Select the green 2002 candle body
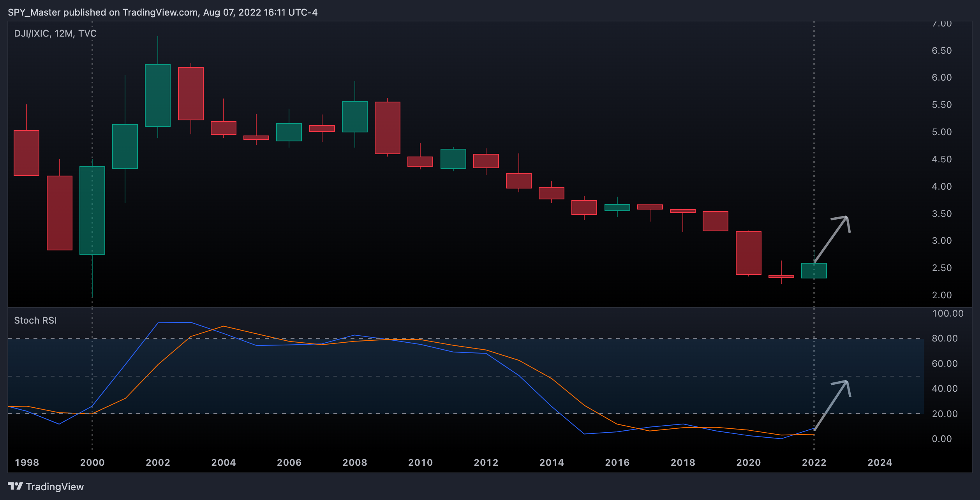Image resolution: width=980 pixels, height=500 pixels. point(158,95)
